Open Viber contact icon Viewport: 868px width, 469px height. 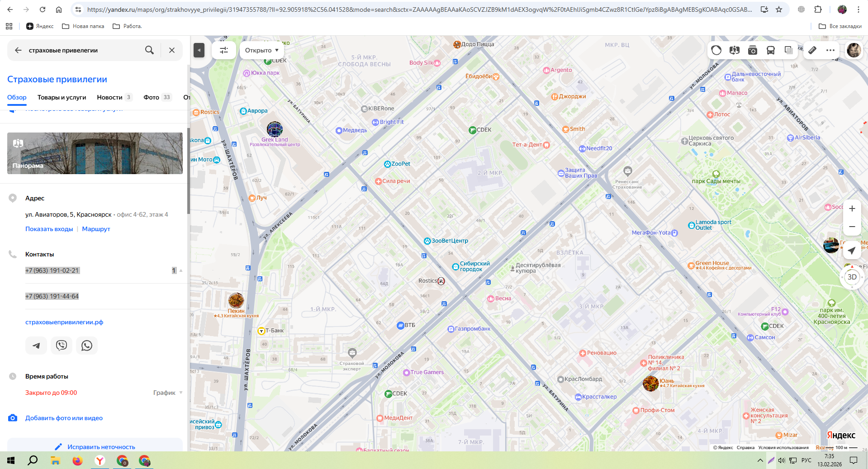pos(62,346)
